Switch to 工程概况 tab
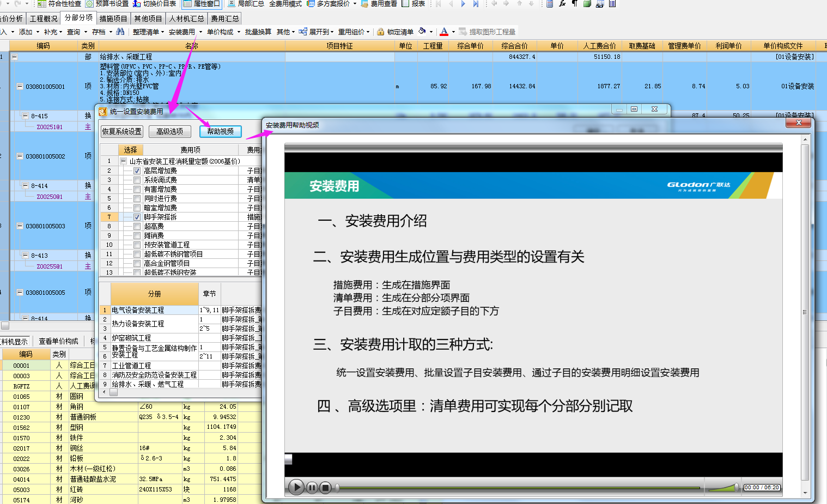The image size is (827, 504). (44, 19)
